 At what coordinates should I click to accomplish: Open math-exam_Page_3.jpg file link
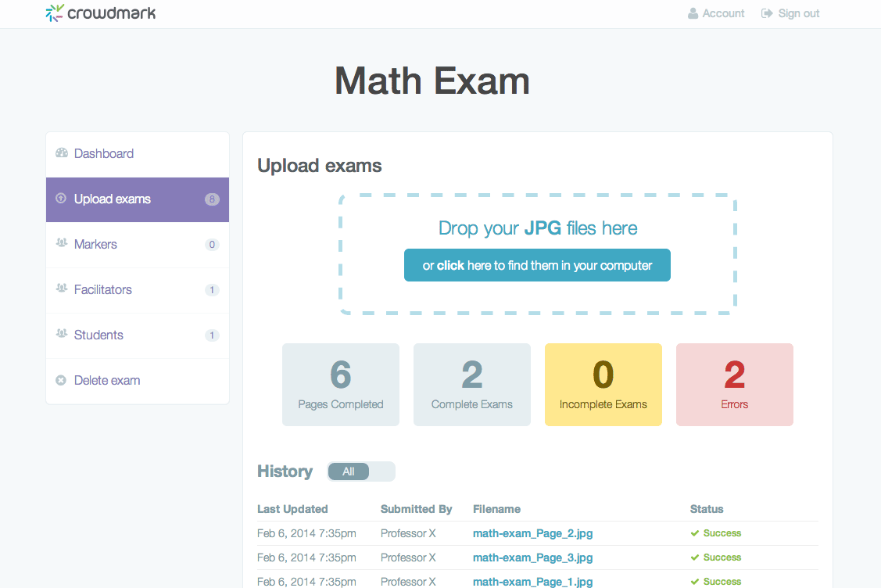click(x=532, y=558)
